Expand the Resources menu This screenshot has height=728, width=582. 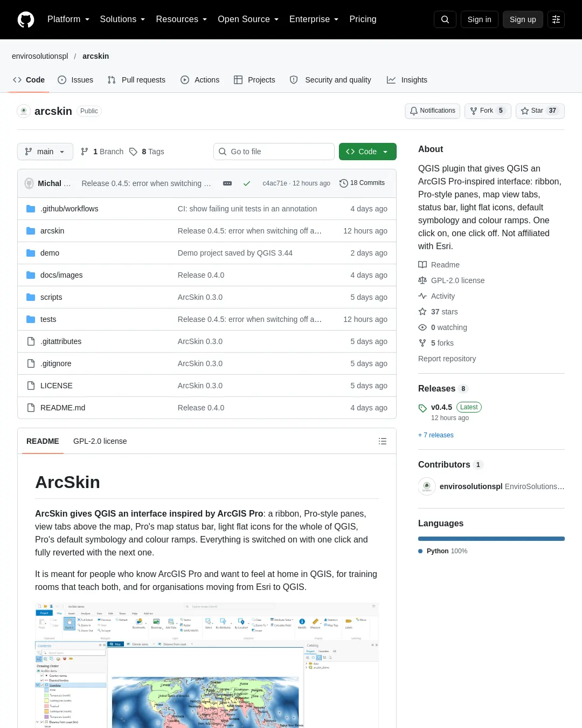click(x=181, y=19)
